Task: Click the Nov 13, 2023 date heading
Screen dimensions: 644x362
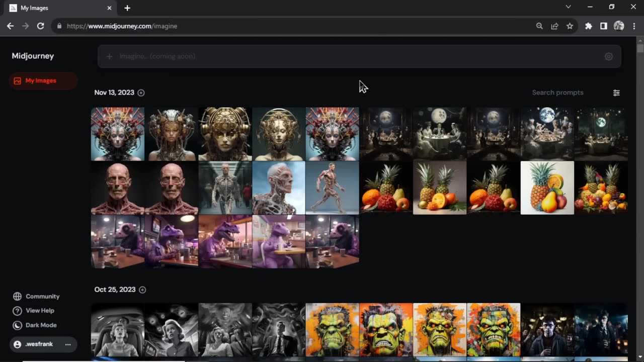Action: [114, 93]
